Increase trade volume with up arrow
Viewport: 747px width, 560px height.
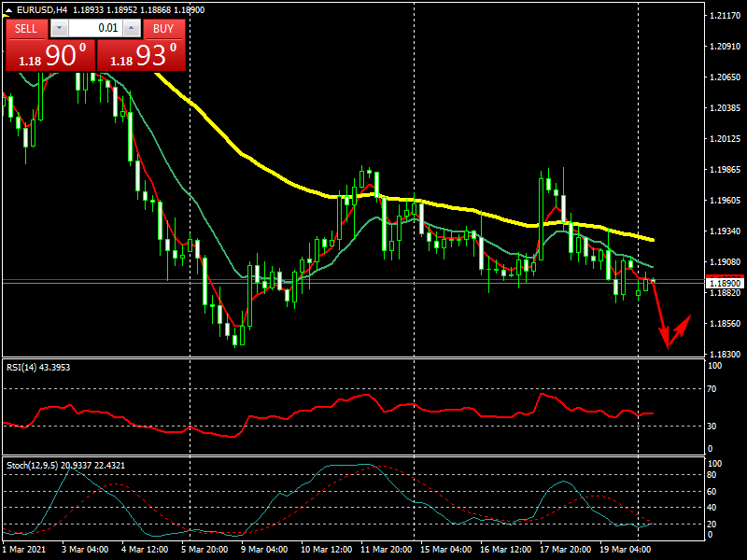click(x=131, y=28)
